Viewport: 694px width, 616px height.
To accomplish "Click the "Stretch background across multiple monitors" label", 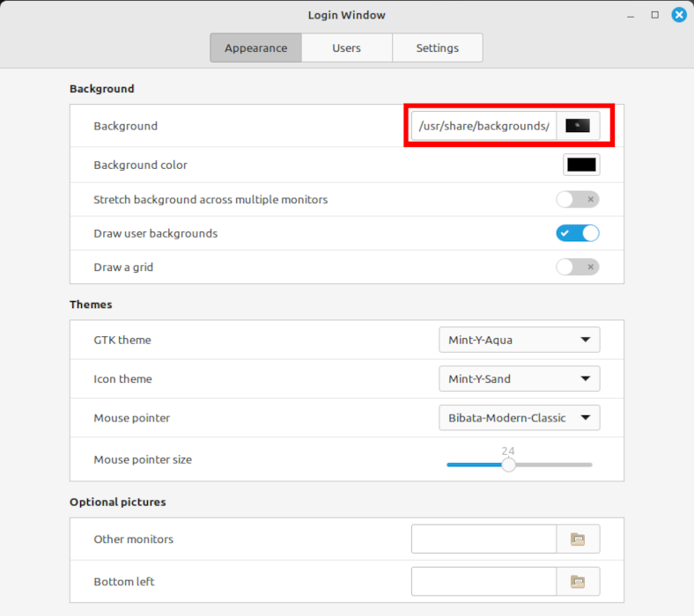I will 210,200.
